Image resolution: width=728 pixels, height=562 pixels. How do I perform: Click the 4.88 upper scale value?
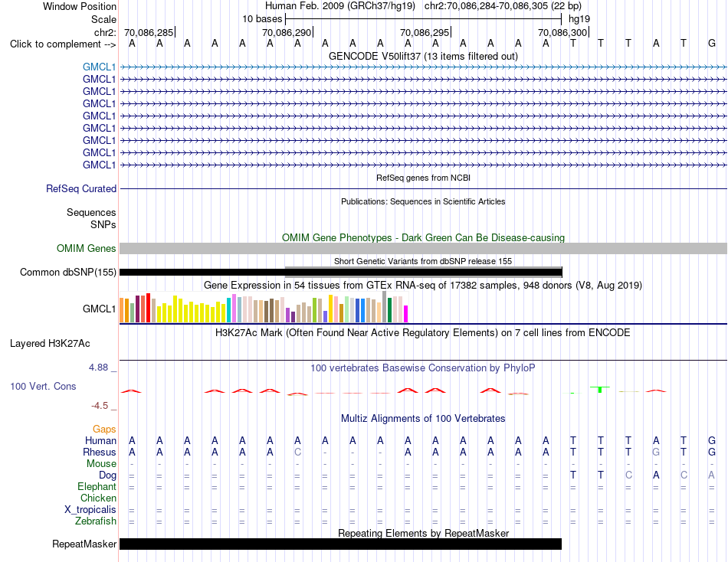99,368
